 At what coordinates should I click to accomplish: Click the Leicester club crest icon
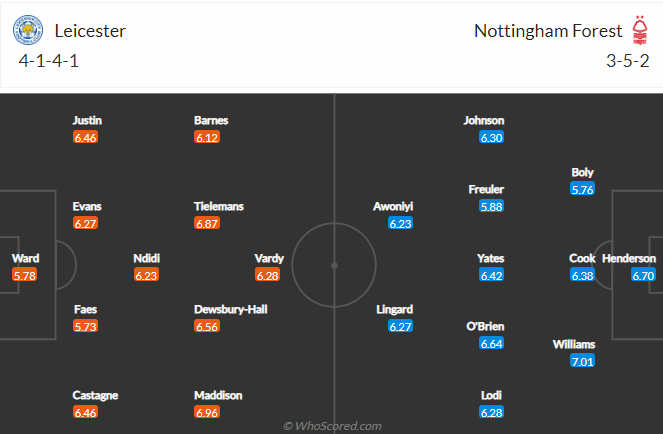tap(28, 30)
